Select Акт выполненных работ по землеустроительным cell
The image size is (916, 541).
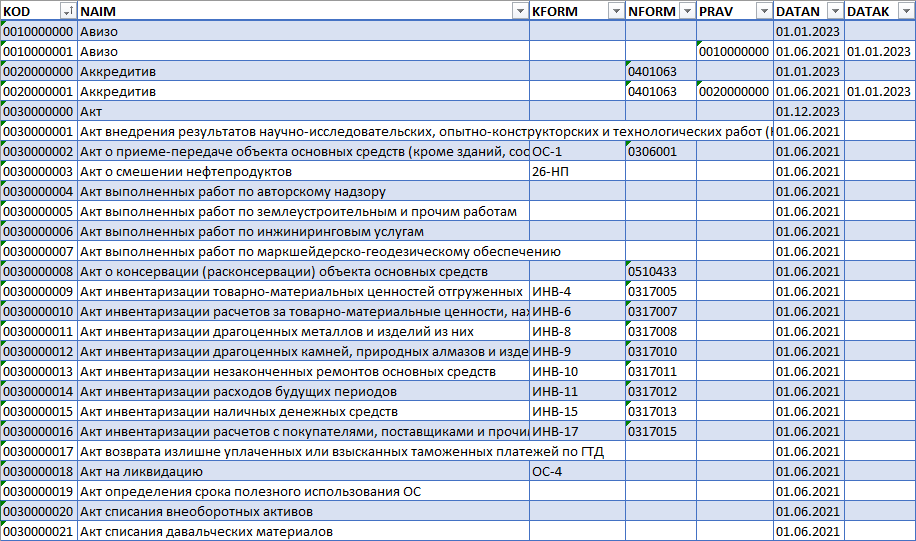[303, 211]
